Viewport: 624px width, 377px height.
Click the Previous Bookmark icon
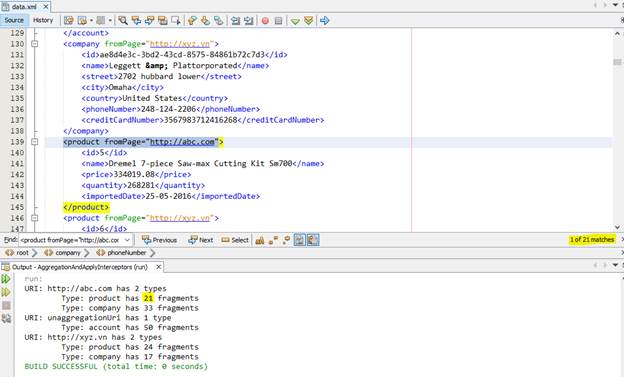tap(192, 20)
